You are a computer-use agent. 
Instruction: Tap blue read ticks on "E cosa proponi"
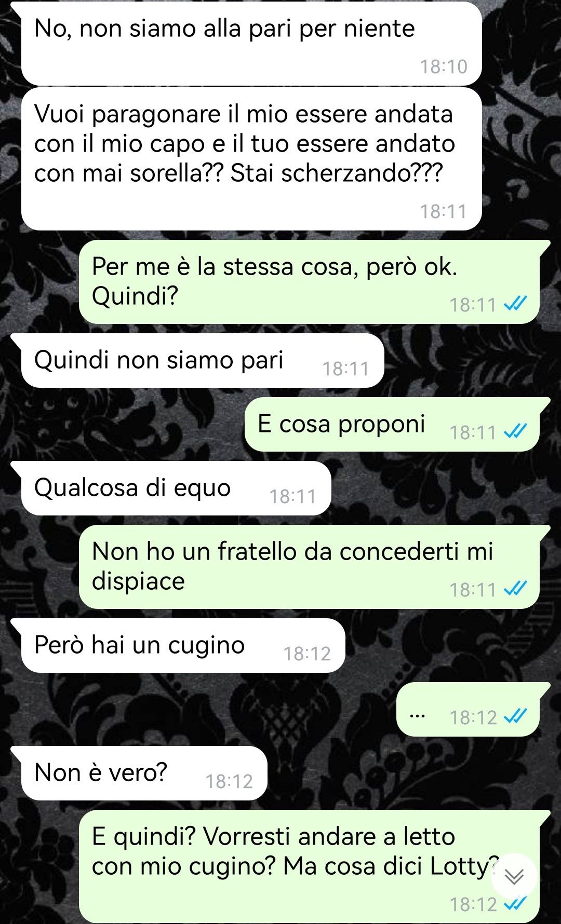coord(516,432)
